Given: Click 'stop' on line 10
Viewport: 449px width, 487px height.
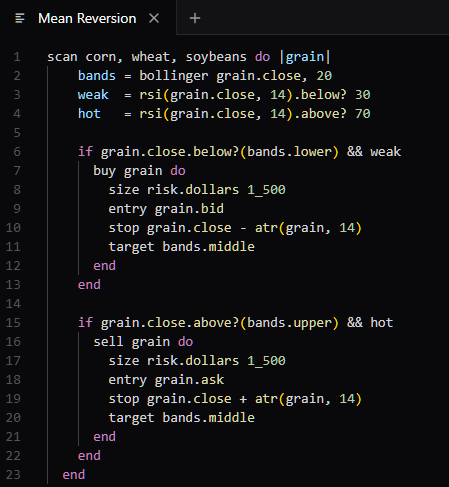Looking at the screenshot, I should 124,228.
